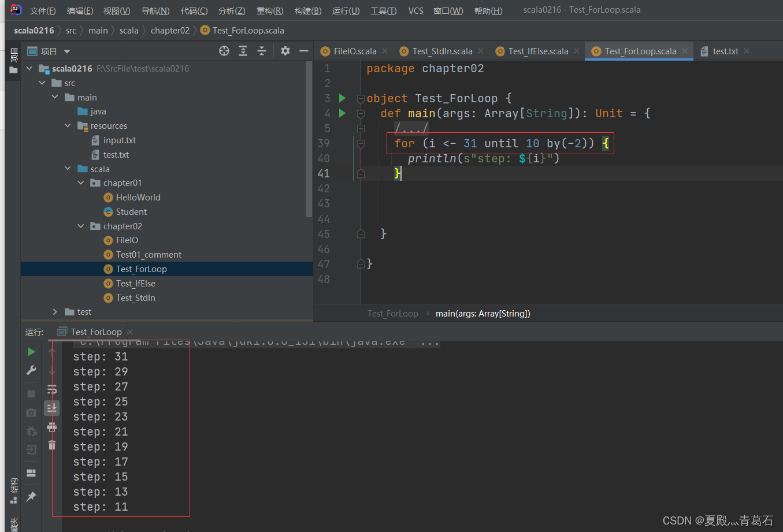Viewport: 783px width, 532px height.
Task: Click the Rerun green play icon in Run panel
Action: [31, 352]
